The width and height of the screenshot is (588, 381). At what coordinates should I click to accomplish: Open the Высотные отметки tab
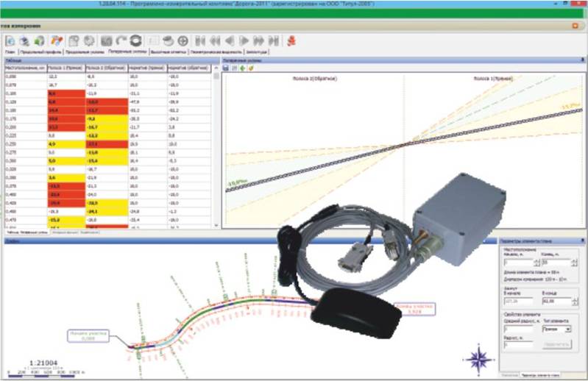(x=169, y=52)
